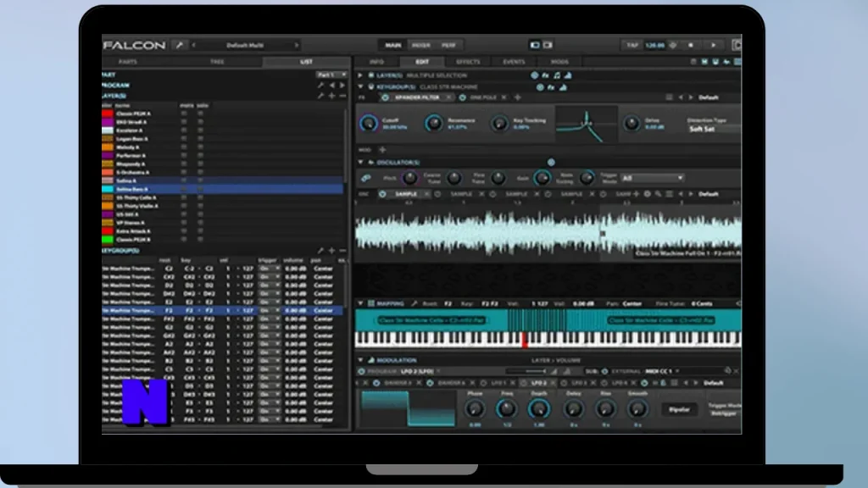Click the TAP tempo button
Viewport: 868px width, 488px height.
coord(632,46)
